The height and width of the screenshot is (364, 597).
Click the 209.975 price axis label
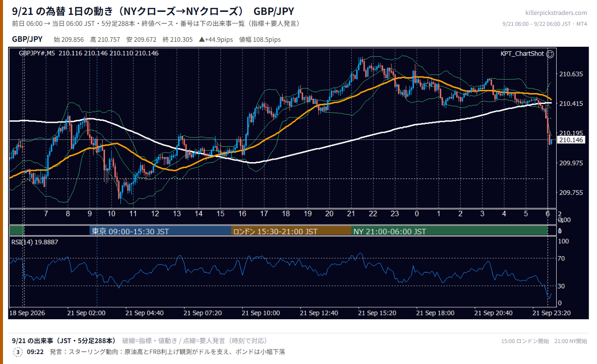(x=571, y=163)
